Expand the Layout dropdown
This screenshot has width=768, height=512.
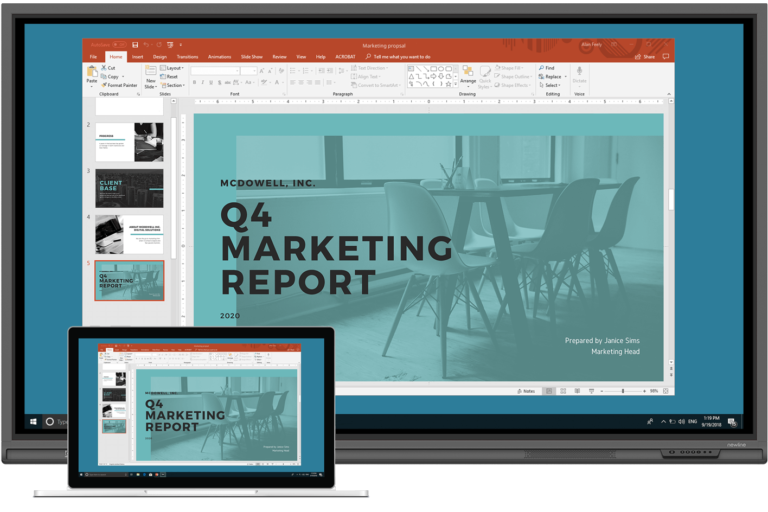174,68
